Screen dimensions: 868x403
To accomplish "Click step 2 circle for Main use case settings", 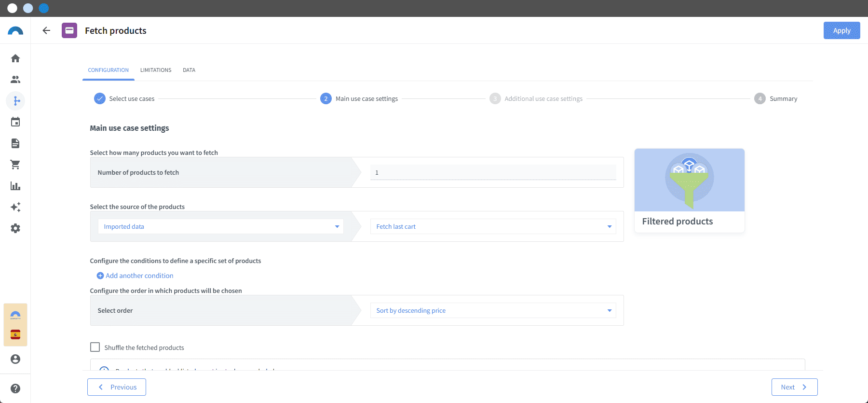I will pos(326,98).
